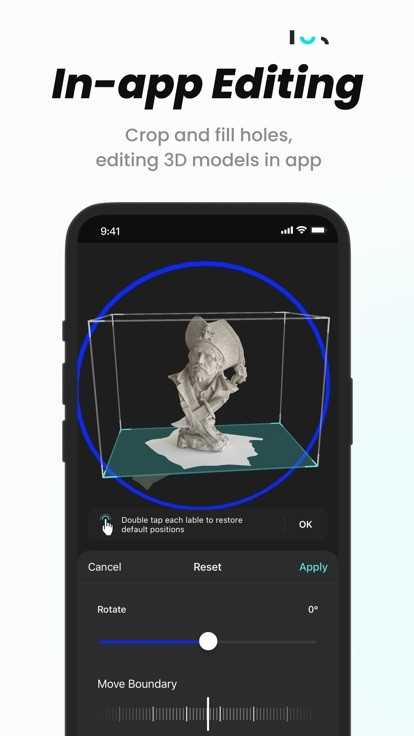Tap the battery indicator icon

click(x=318, y=230)
